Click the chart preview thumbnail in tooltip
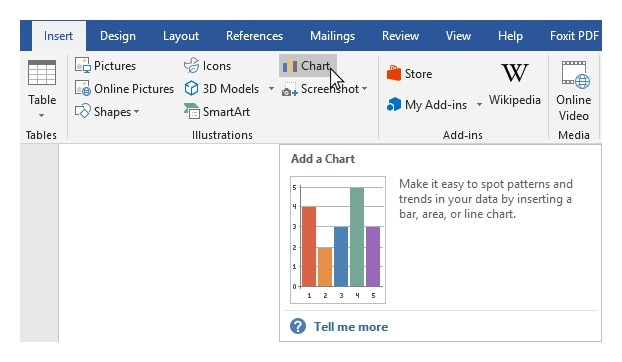This screenshot has height=362, width=622. click(x=338, y=240)
